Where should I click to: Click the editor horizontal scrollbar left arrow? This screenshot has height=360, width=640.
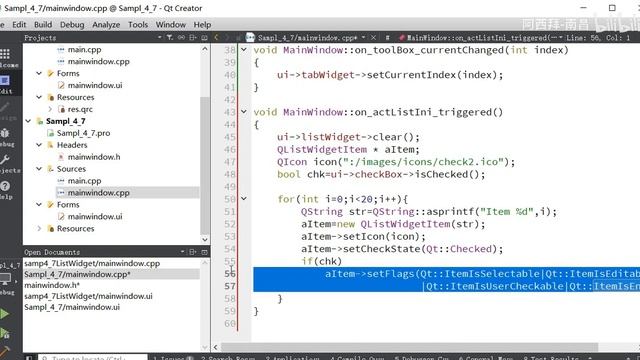216,347
